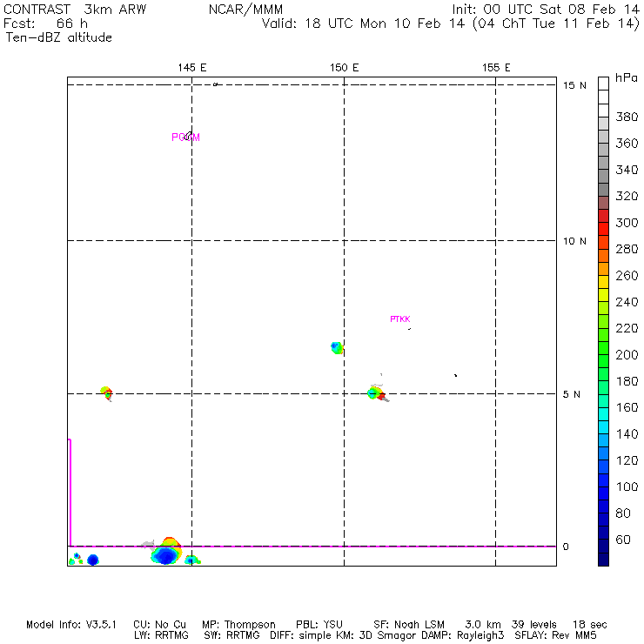Click the '18 sec' timestep text

pyautogui.click(x=590, y=625)
